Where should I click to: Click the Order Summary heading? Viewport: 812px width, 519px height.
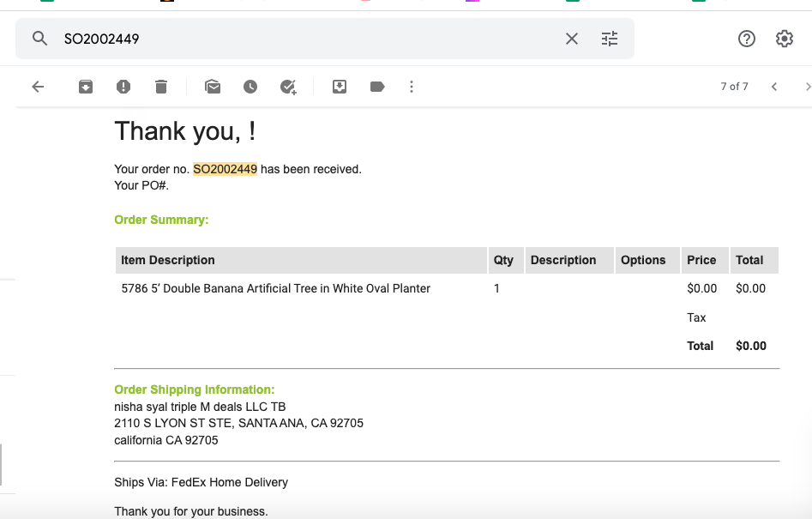[161, 220]
